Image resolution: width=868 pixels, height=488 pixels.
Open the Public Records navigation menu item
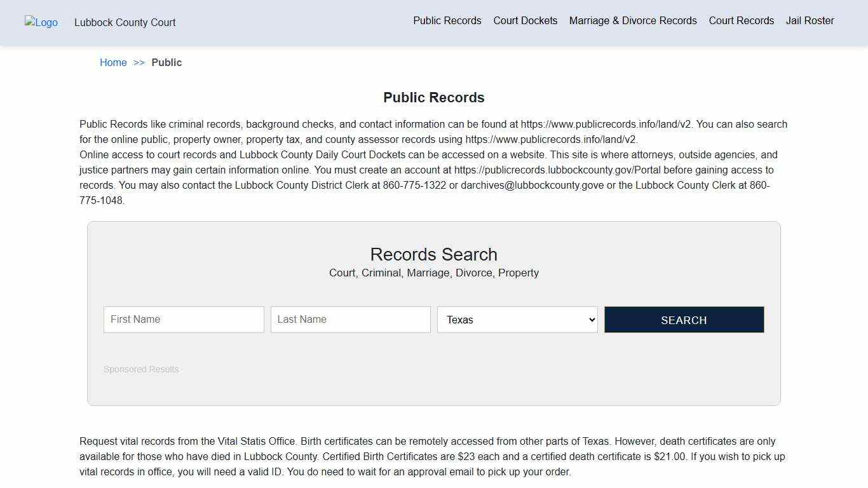[x=447, y=20]
